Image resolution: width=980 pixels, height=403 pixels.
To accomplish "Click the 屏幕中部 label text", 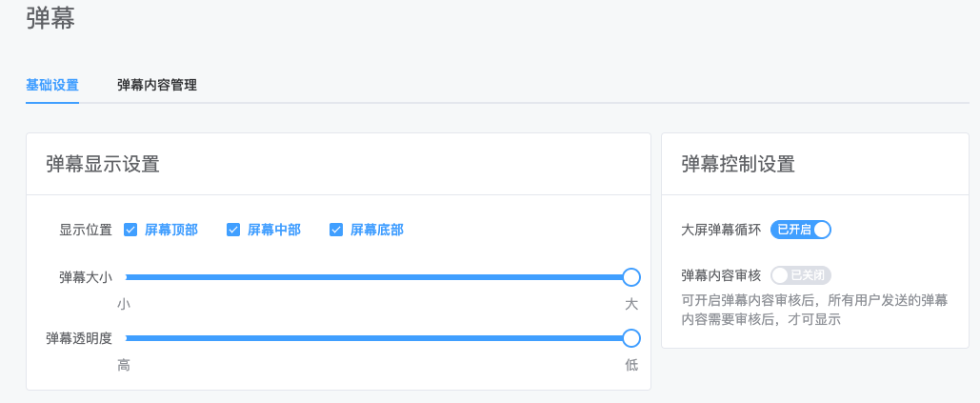I will pos(273,230).
